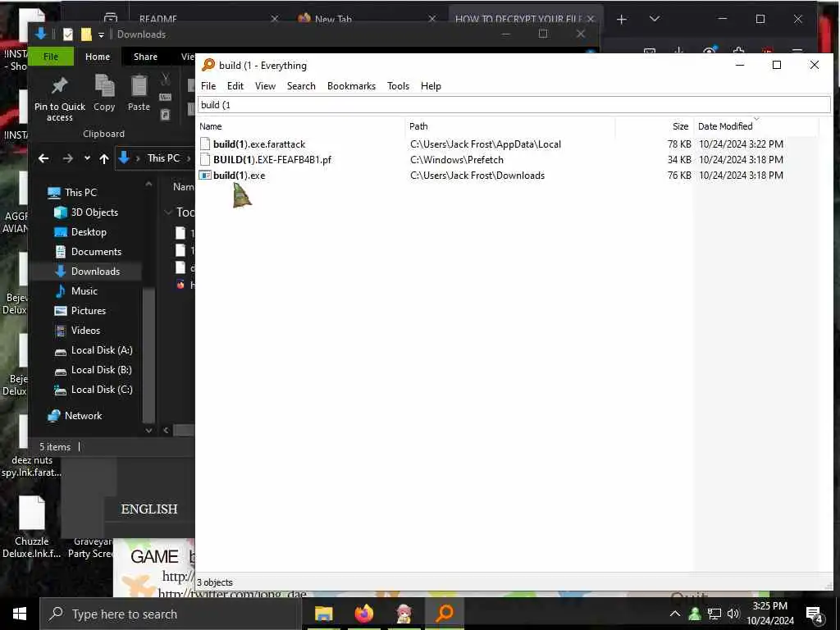Click the Everything icon in taskbar
This screenshot has height=630, width=840.
point(445,614)
